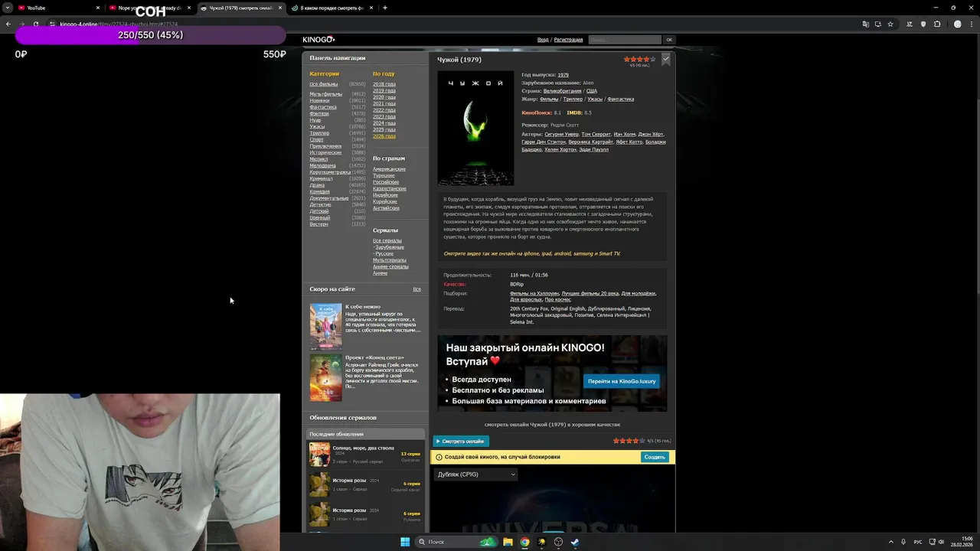The image size is (980, 551).
Task: Open the tab search dropdown arrow
Action: [7, 8]
